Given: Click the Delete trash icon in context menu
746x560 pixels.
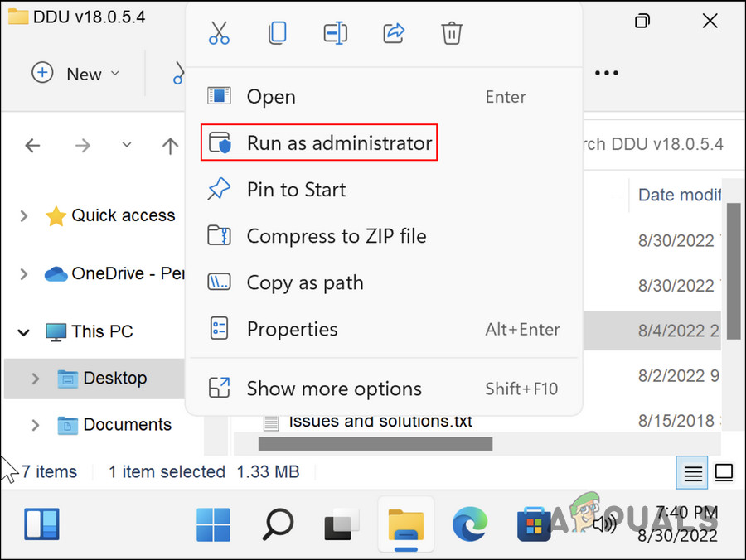Looking at the screenshot, I should tap(452, 33).
